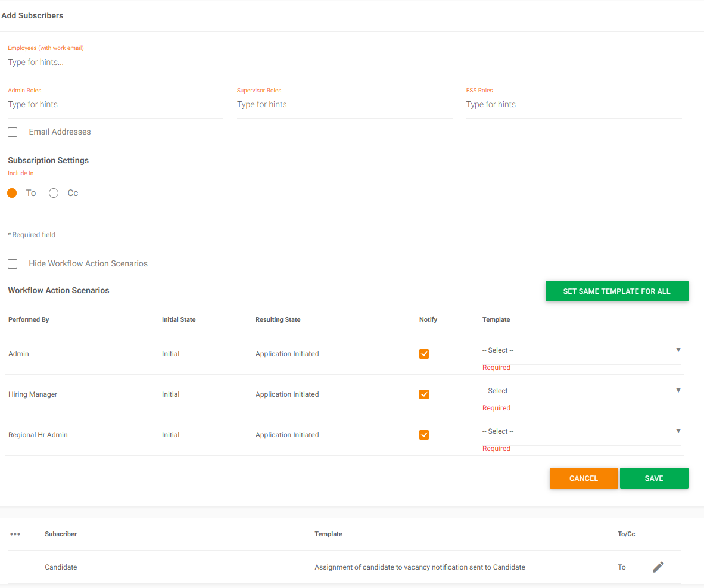Click the Supervisor Roles input field

pos(344,105)
